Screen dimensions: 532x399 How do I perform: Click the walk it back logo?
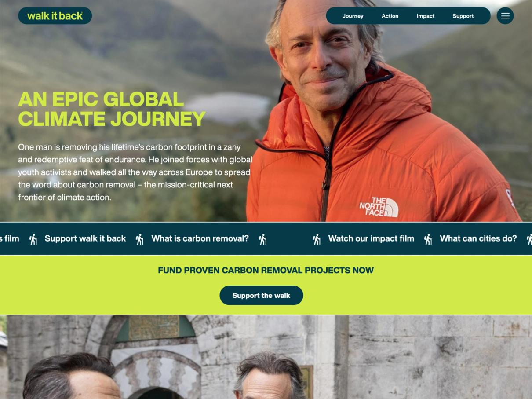click(55, 16)
